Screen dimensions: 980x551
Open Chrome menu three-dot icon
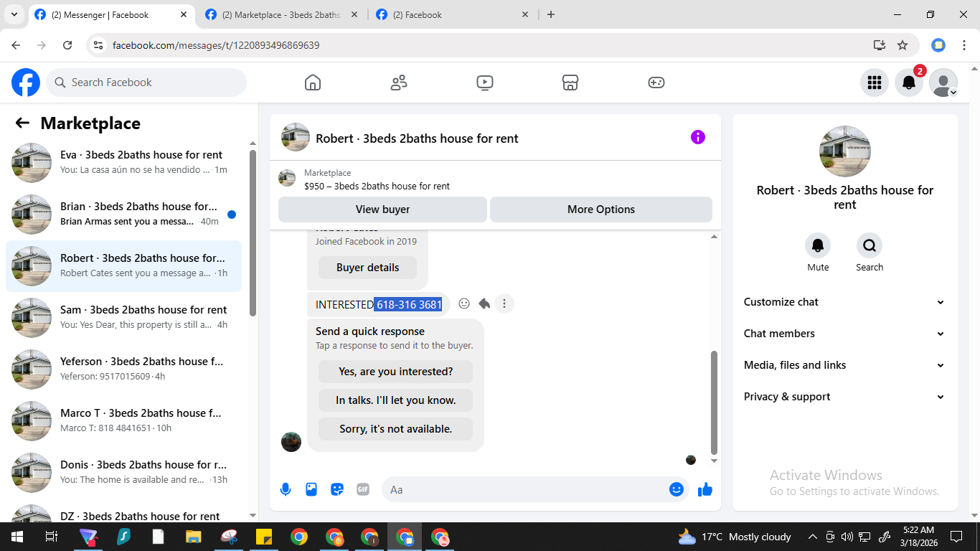click(964, 45)
